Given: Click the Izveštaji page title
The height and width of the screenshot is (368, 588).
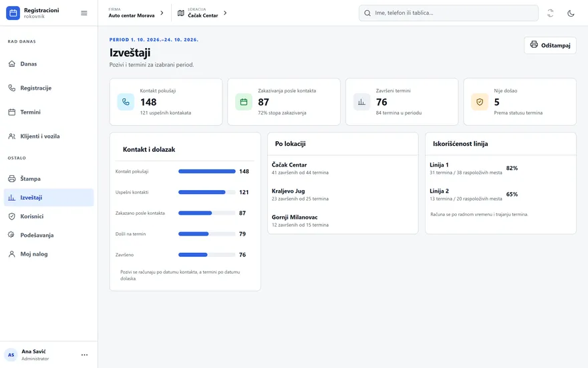Looking at the screenshot, I should [130, 53].
